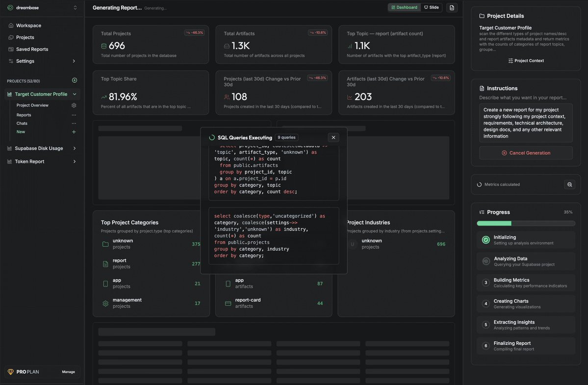Open the Chats item options menu
Image resolution: width=588 pixels, height=385 pixels.
point(74,123)
